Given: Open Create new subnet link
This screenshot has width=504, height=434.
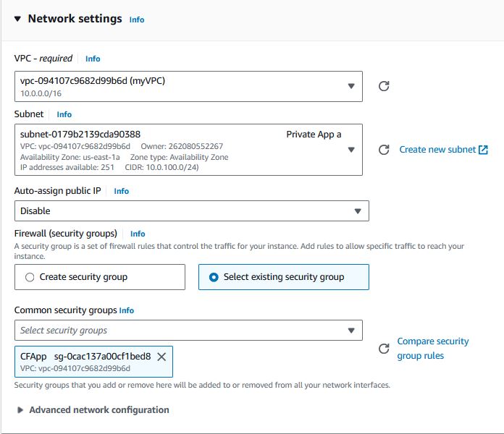Looking at the screenshot, I should coord(437,150).
